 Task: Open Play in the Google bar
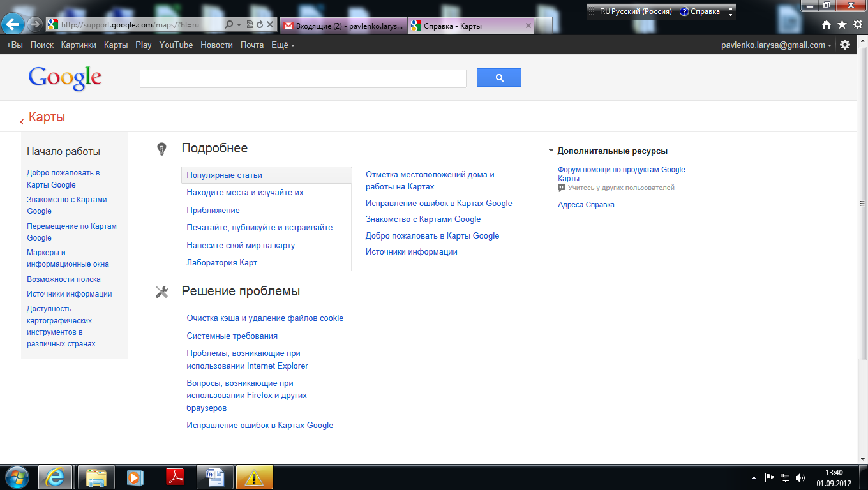point(144,45)
